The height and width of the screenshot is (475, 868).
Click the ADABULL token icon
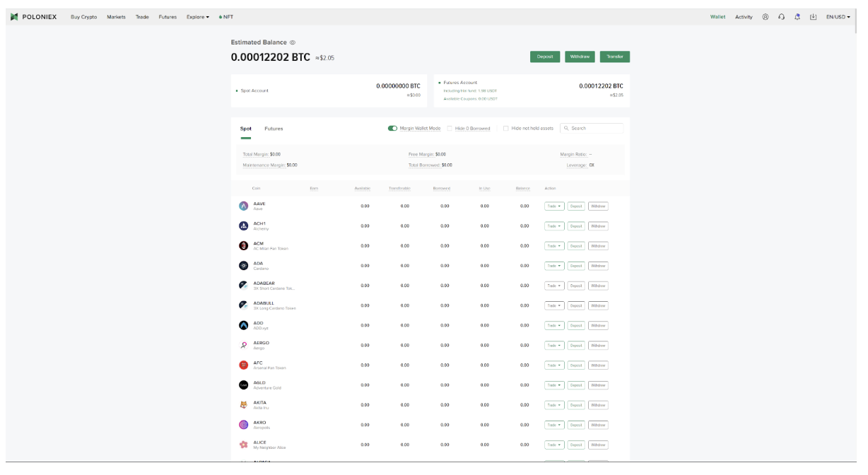pos(244,305)
